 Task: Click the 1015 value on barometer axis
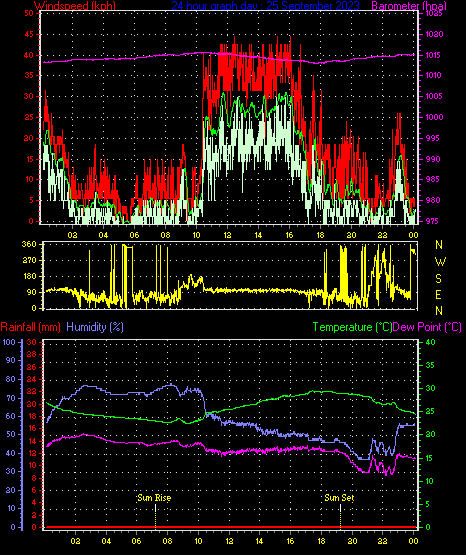click(x=434, y=55)
